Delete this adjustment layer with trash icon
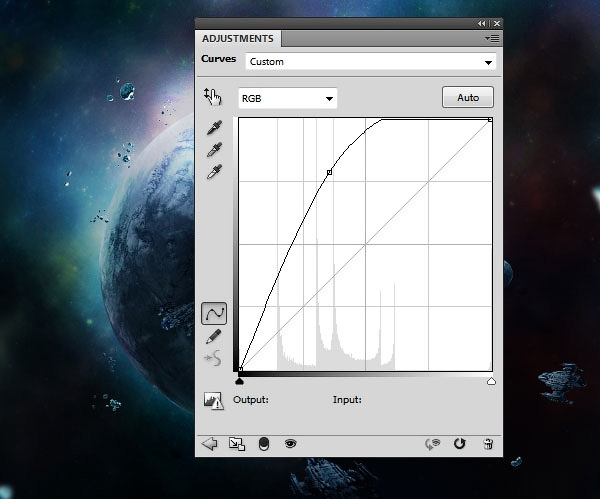The height and width of the screenshot is (499, 600). [488, 444]
